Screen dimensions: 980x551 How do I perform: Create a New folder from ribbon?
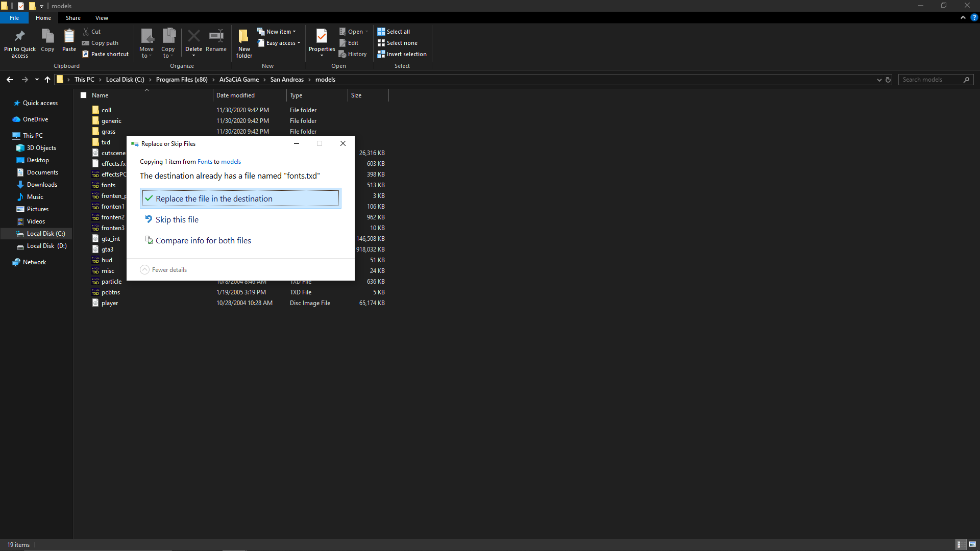coord(244,43)
